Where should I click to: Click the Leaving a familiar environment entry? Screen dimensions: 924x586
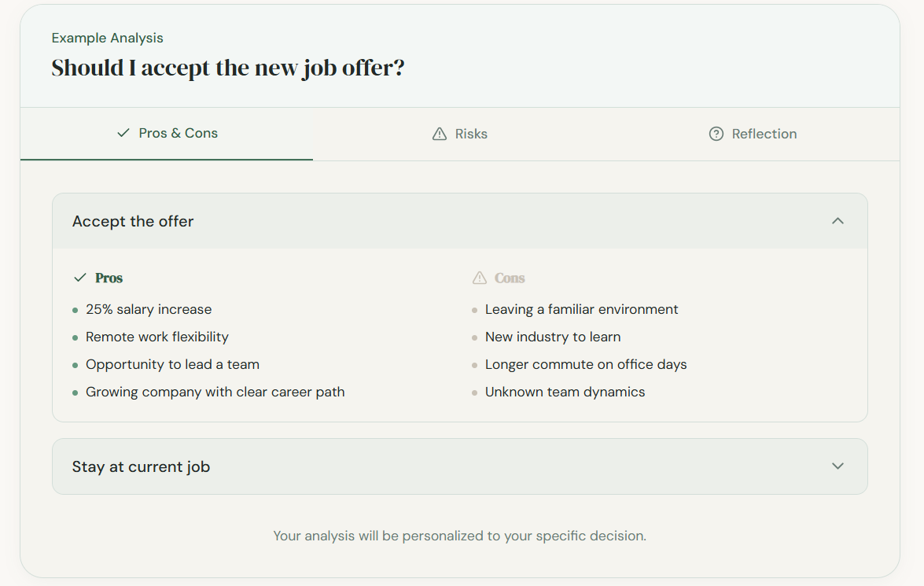pyautogui.click(x=580, y=309)
